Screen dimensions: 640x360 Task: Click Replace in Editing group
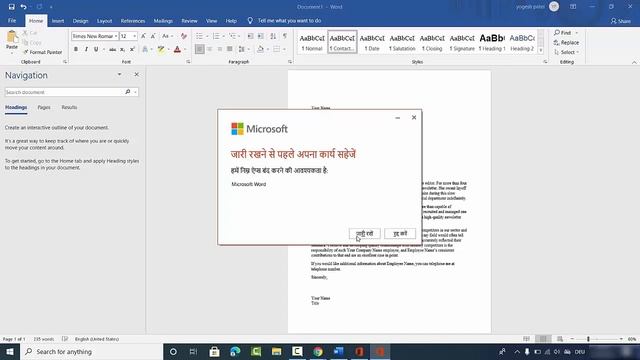point(567,42)
